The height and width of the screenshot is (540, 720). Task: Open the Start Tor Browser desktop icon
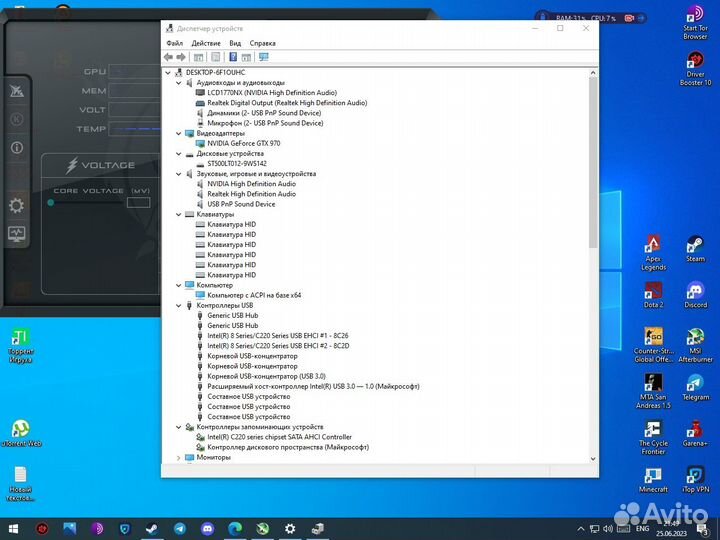(x=695, y=22)
